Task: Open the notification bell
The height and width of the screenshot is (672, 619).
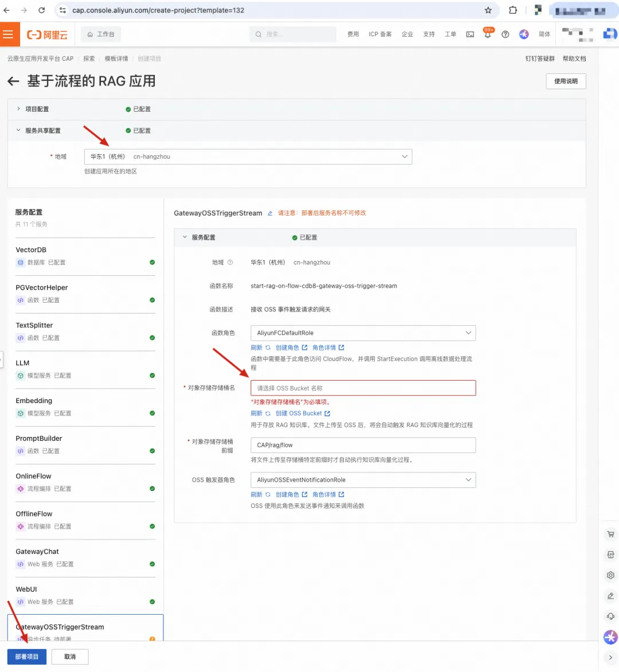Action: click(488, 34)
